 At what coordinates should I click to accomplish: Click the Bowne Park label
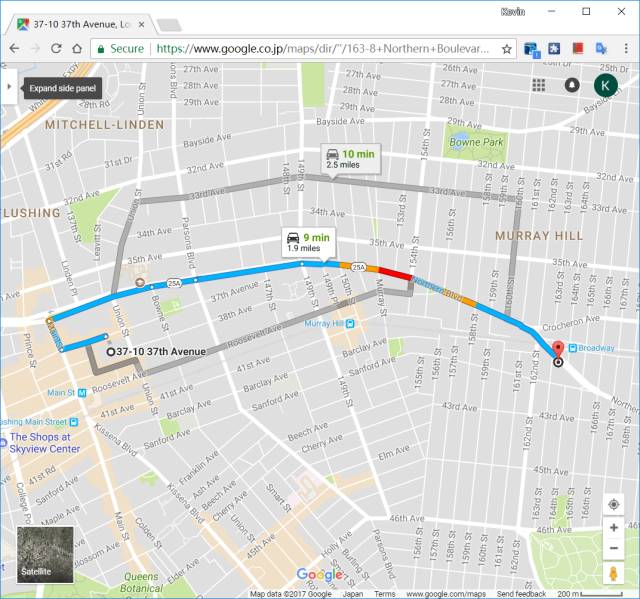point(476,142)
